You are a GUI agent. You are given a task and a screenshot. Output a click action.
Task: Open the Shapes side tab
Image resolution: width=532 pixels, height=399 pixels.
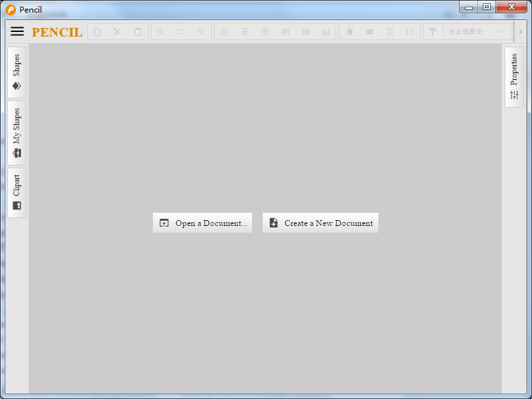tap(17, 72)
